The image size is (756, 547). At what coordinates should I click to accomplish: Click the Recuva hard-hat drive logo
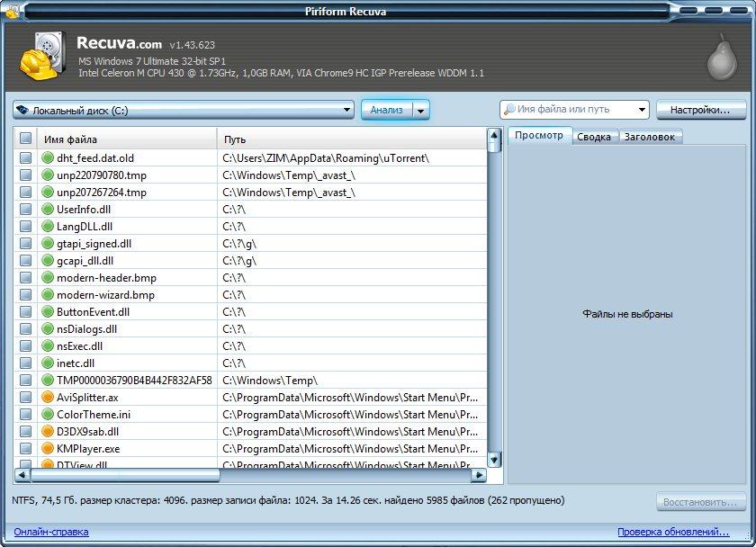tap(43, 56)
